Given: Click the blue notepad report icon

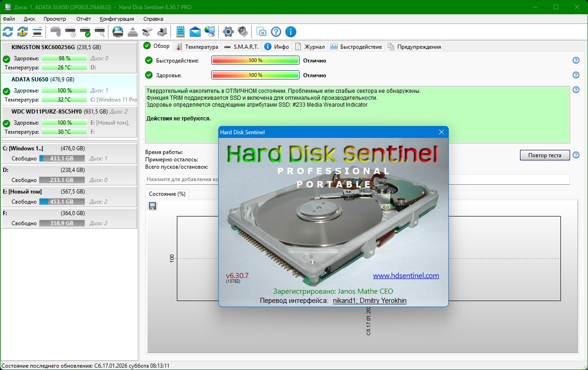Looking at the screenshot, I should point(181,32).
